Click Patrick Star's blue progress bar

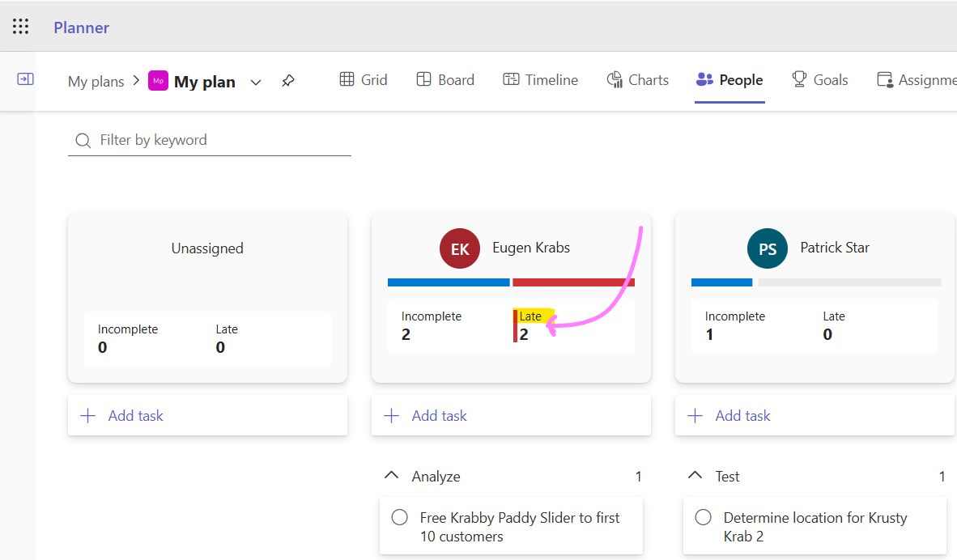pos(721,282)
